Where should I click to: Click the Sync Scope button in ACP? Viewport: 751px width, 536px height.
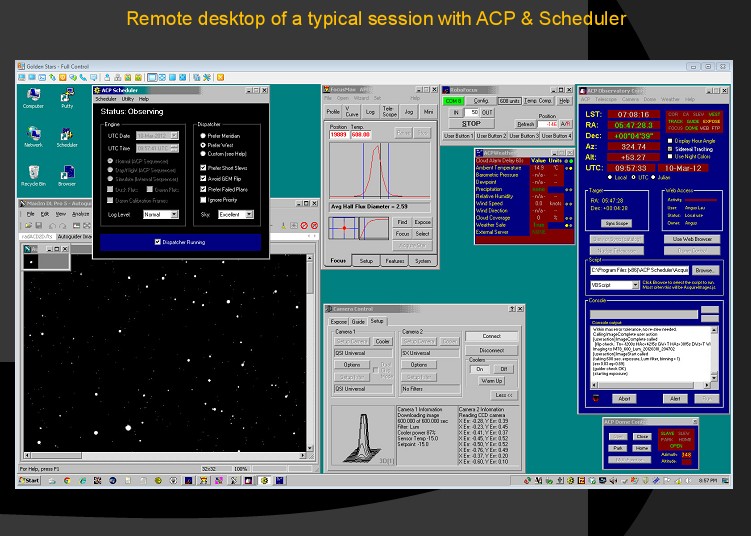coord(616,223)
